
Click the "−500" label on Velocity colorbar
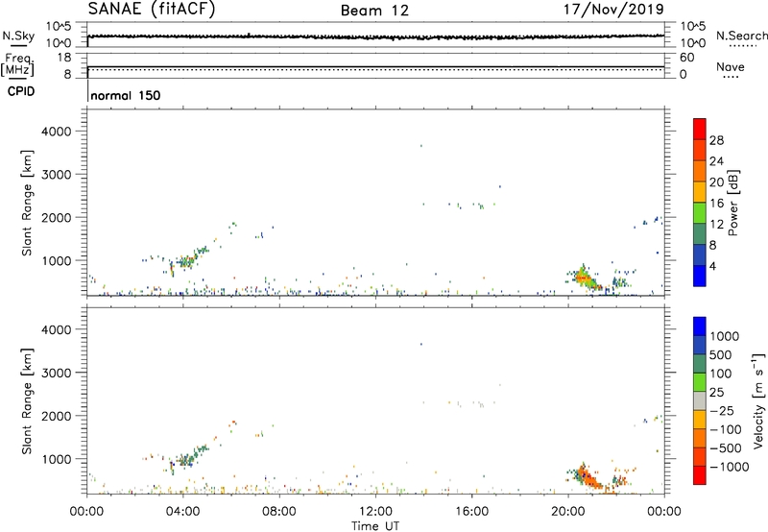click(x=726, y=448)
